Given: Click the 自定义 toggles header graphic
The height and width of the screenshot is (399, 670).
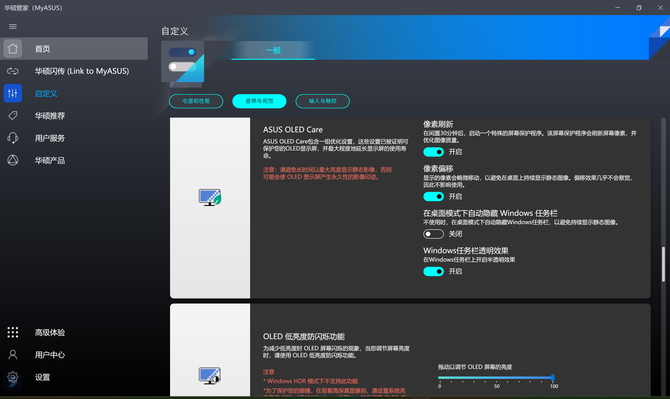Looking at the screenshot, I should 182,61.
